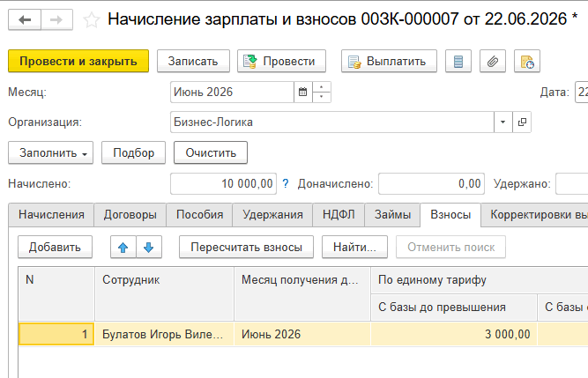Switch to the Пособия tab
Viewport: 588px width, 378px height.
point(199,215)
